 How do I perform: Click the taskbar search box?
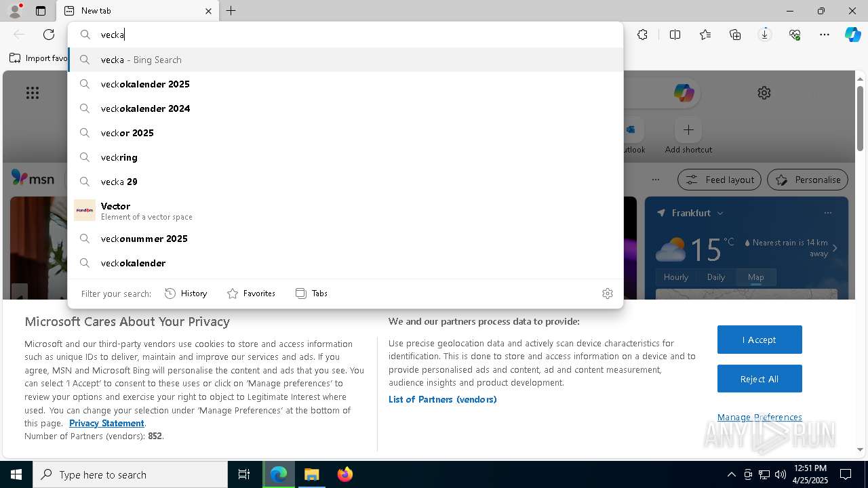130,474
